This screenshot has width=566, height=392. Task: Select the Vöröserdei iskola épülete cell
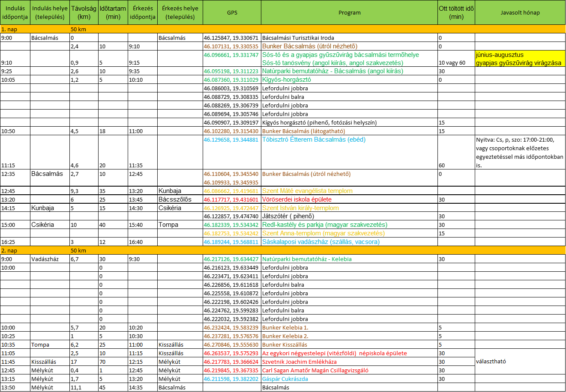pos(297,199)
